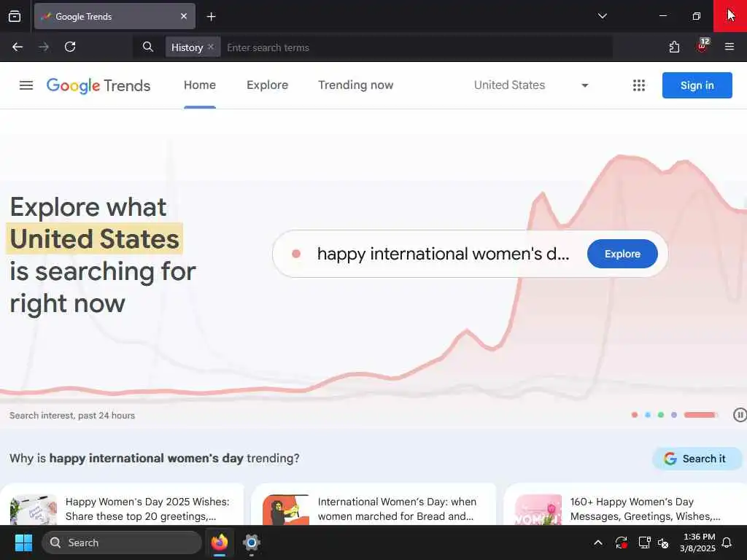Click thumbnail of the Bread march article

(x=286, y=510)
